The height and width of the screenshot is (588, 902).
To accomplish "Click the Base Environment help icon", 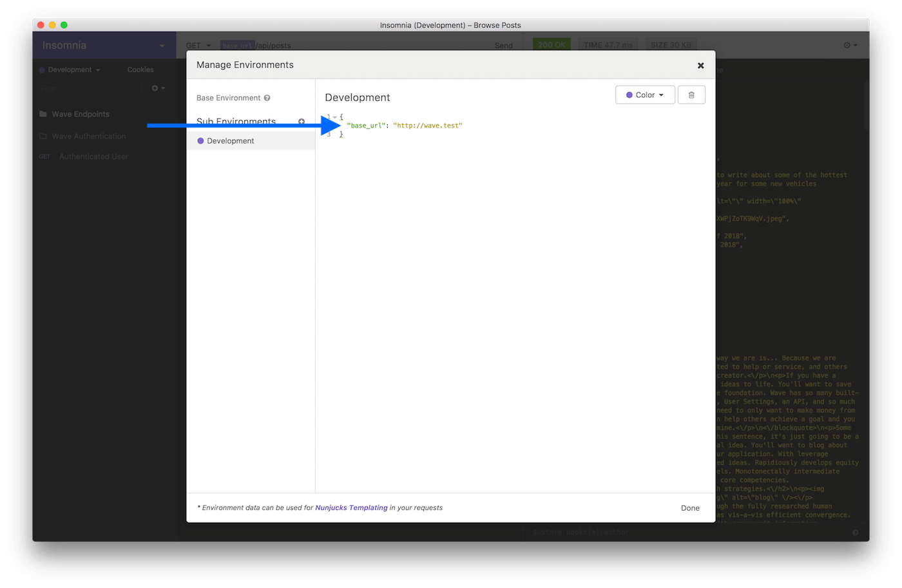I will pyautogui.click(x=267, y=98).
